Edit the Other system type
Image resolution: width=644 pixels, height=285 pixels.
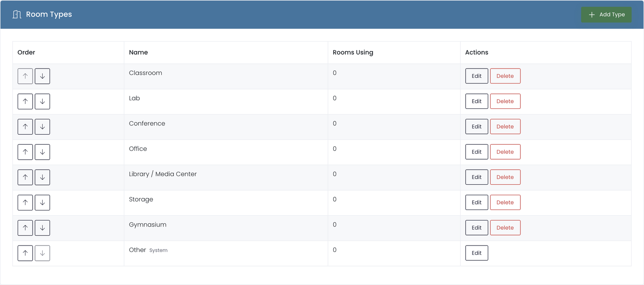pyautogui.click(x=477, y=253)
